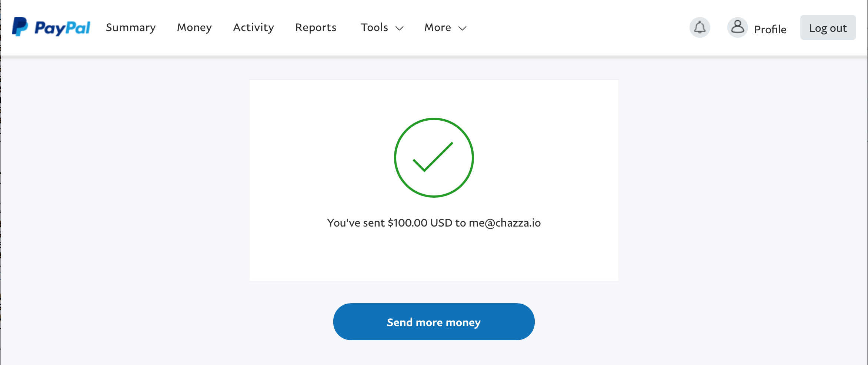Expand the More dropdown chevron
The width and height of the screenshot is (868, 365).
(462, 29)
